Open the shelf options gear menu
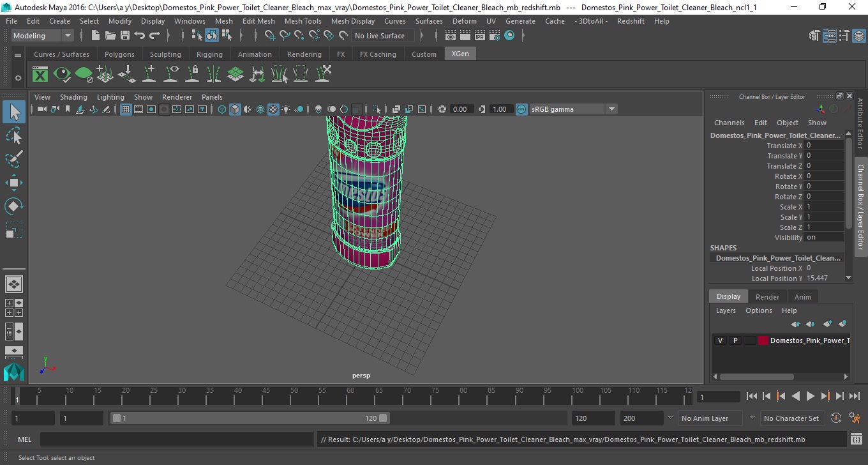This screenshot has height=465, width=868. point(18,78)
